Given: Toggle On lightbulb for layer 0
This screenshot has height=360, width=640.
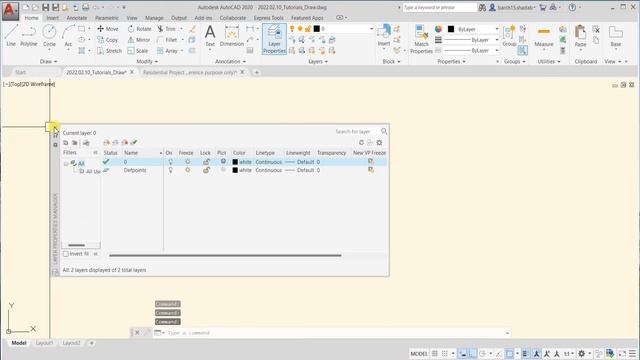Looking at the screenshot, I should (170, 162).
